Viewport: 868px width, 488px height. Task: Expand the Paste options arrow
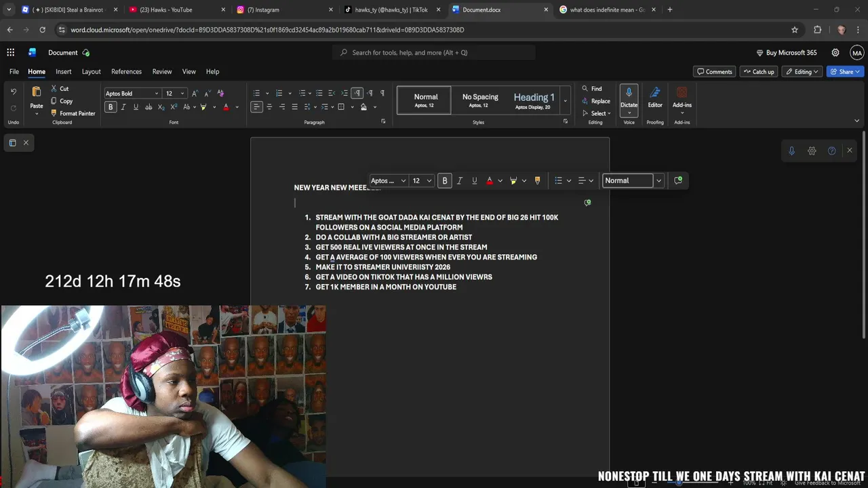coord(37,113)
